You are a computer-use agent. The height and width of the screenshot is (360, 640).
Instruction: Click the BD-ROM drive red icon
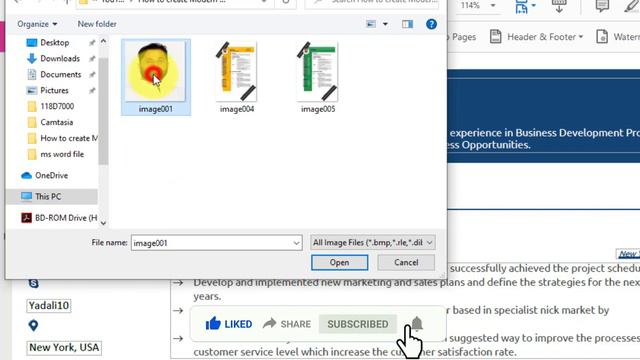tap(27, 218)
